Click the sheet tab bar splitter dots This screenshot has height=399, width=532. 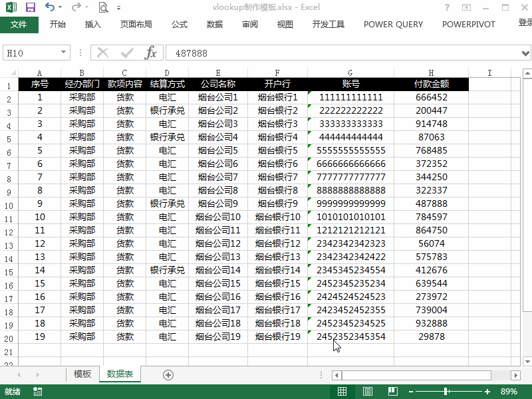pos(321,375)
